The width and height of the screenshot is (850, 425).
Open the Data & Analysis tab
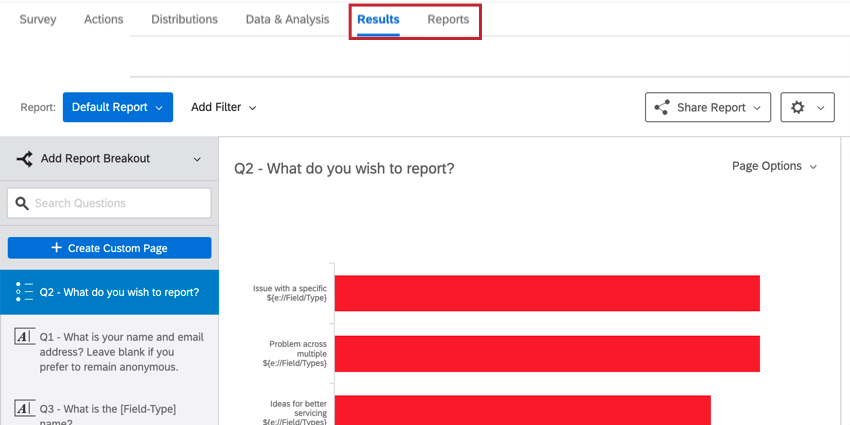[x=287, y=19]
